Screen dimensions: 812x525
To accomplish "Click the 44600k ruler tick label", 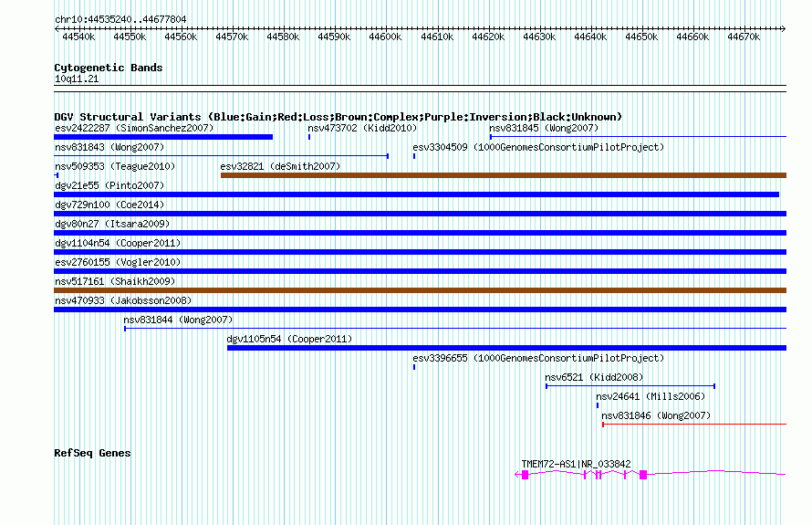I will 385,37.
